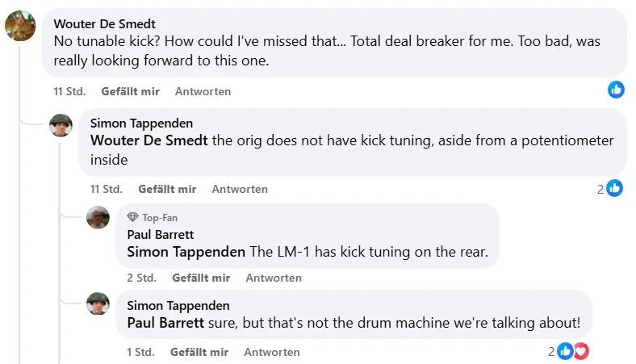Click Simon Tappenden's avatar on first reply
Image resolution: width=636 pixels, height=364 pixels.
click(x=61, y=125)
